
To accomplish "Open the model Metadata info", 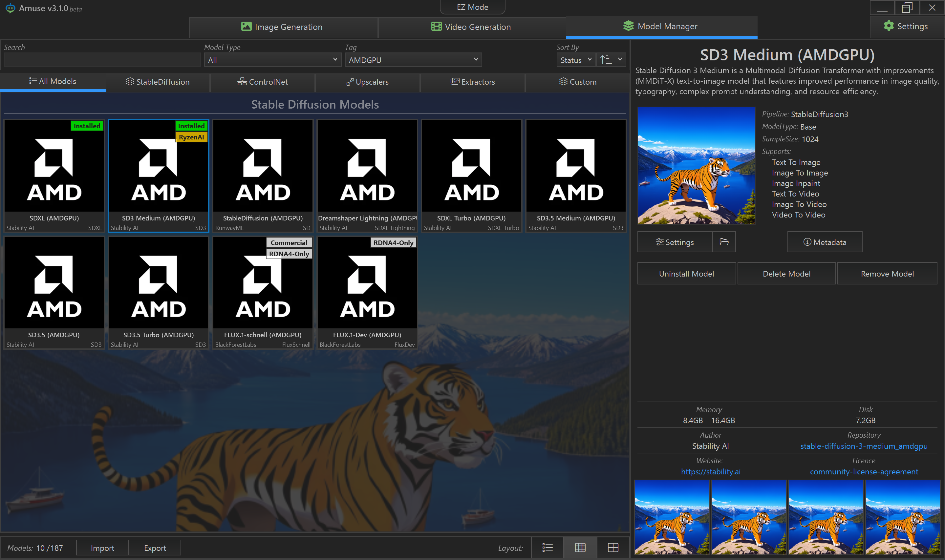I will pyautogui.click(x=825, y=242).
